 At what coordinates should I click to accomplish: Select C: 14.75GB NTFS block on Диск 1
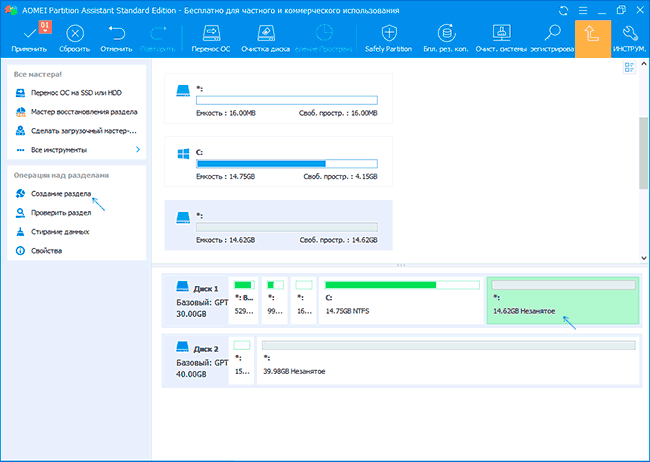tap(402, 301)
